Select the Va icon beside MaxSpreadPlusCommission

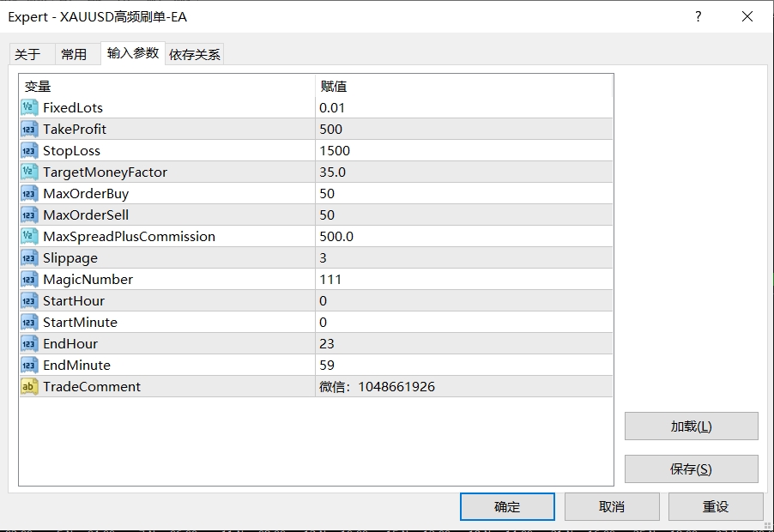pyautogui.click(x=30, y=236)
